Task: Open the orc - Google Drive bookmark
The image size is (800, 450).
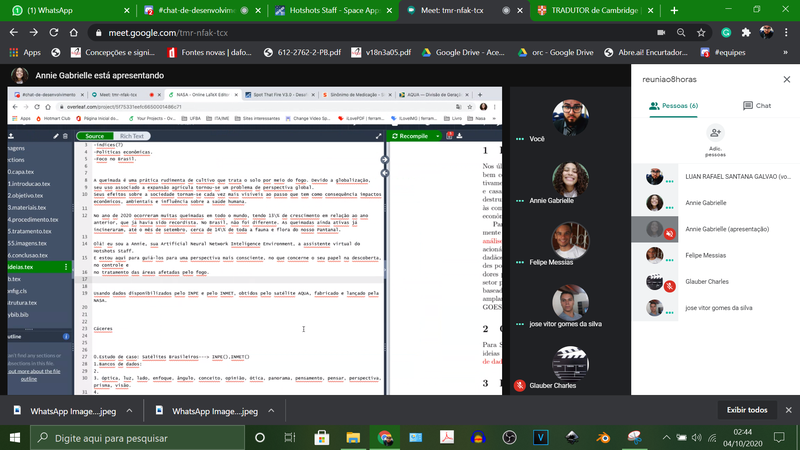Action: click(555, 53)
